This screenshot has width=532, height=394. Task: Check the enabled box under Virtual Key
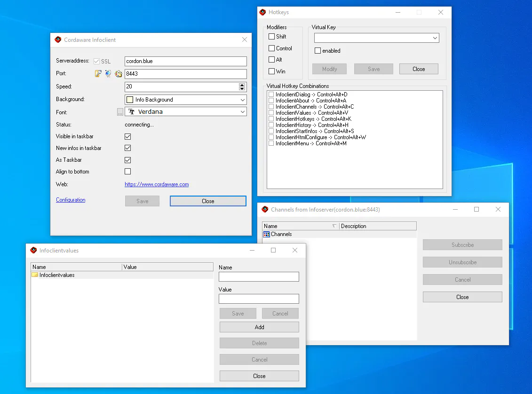click(317, 50)
